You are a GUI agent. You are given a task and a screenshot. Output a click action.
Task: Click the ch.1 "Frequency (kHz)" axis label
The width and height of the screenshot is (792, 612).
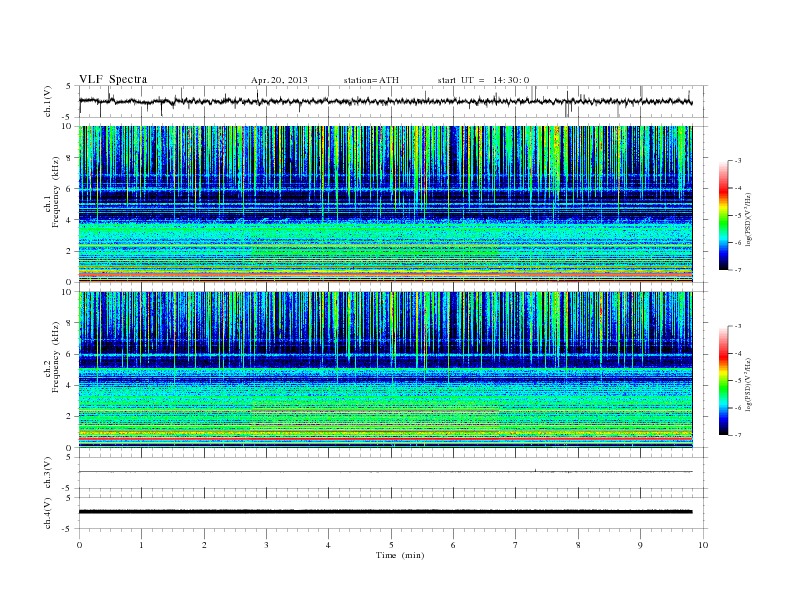[56, 192]
